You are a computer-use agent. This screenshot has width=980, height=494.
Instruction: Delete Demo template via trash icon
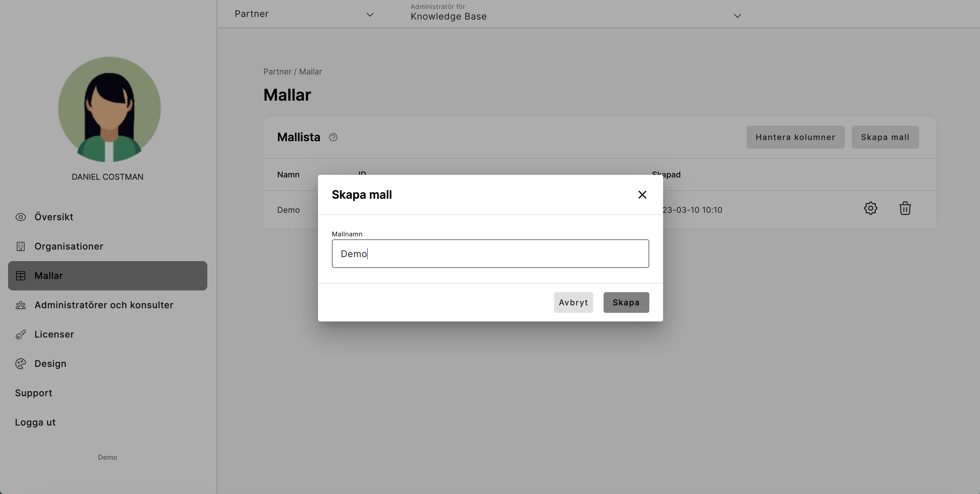(905, 208)
